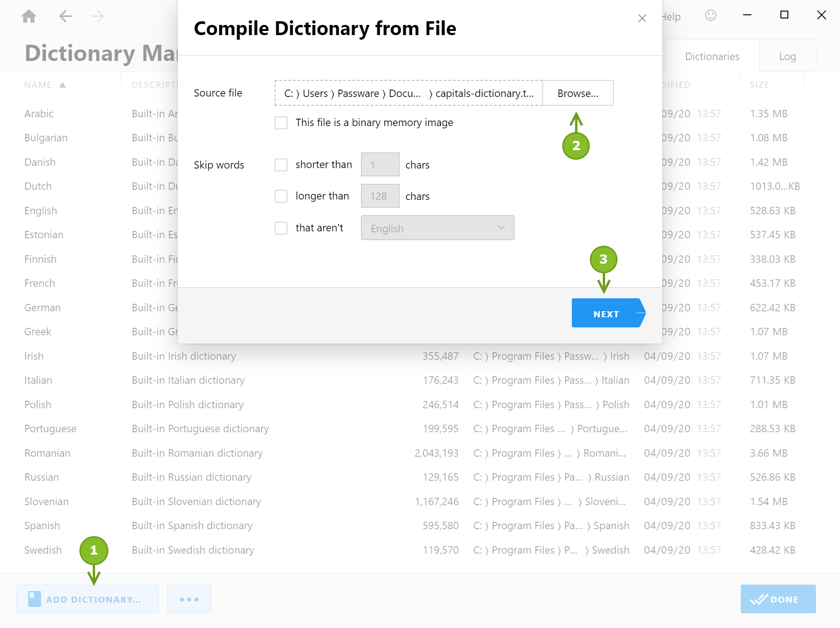Open the English language dropdown
This screenshot has height=628, width=840.
click(437, 228)
